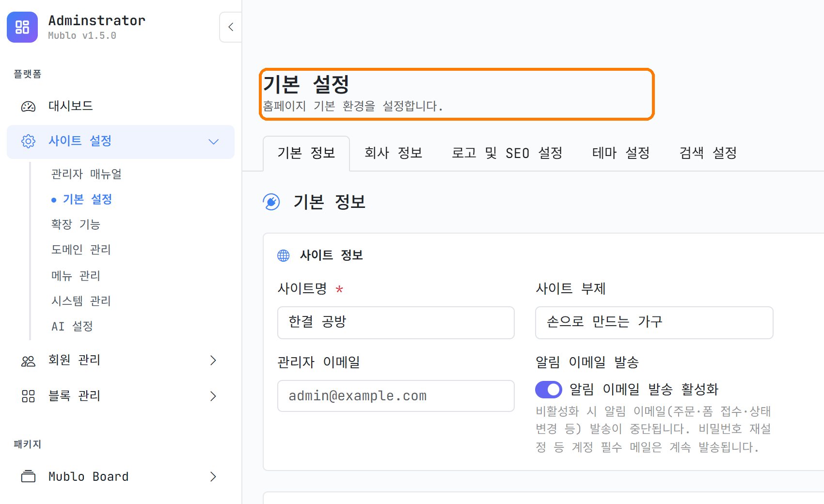Select 기본 설정 in the sidebar submenu

(x=87, y=199)
